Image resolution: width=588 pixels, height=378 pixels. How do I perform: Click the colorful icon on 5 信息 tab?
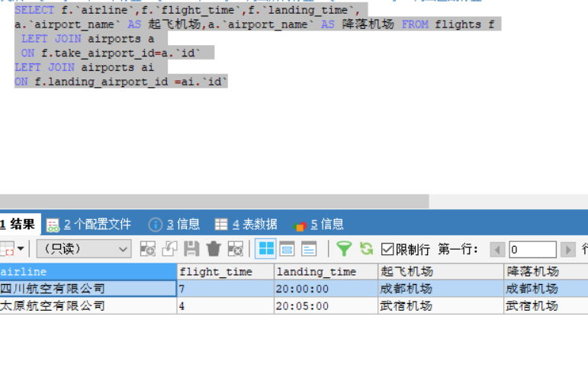pyautogui.click(x=300, y=225)
